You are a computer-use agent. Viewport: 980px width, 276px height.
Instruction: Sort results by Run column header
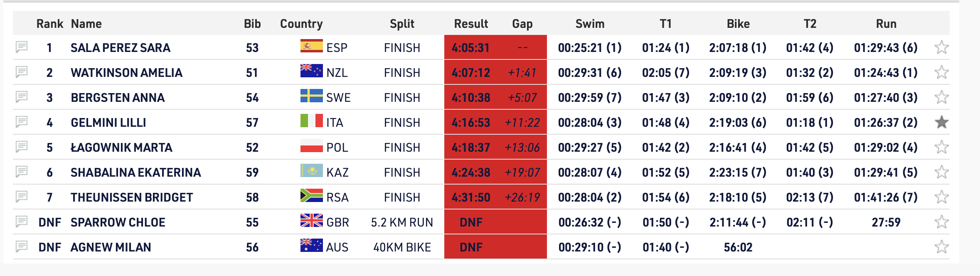886,24
